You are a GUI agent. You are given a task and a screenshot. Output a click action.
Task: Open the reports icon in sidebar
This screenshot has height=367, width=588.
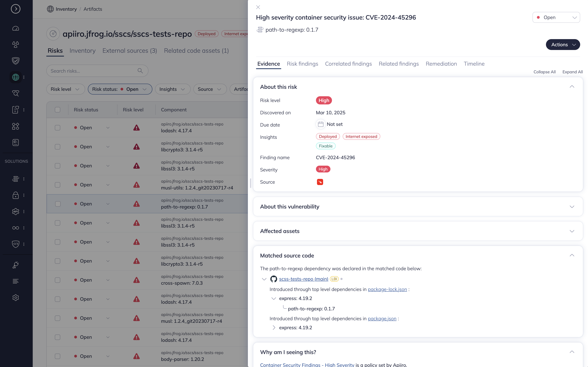(15, 143)
